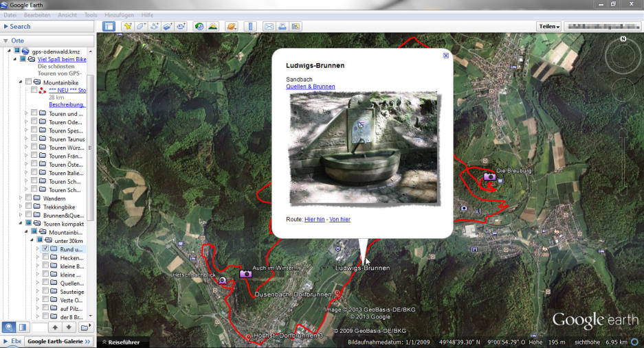Viewport: 644px width, 348px height.
Task: Click the add placemark pin icon
Action: [127, 26]
